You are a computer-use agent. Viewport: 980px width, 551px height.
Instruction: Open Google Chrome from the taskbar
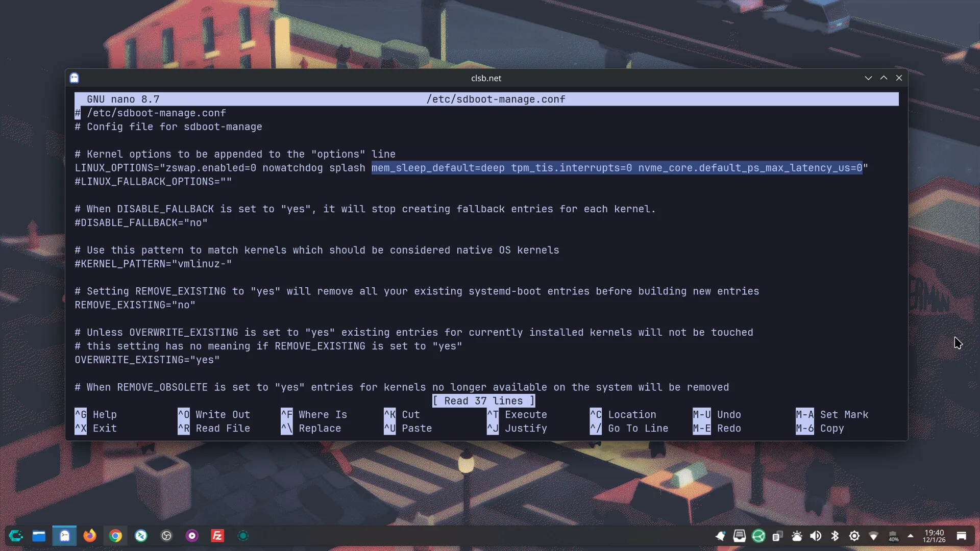115,536
